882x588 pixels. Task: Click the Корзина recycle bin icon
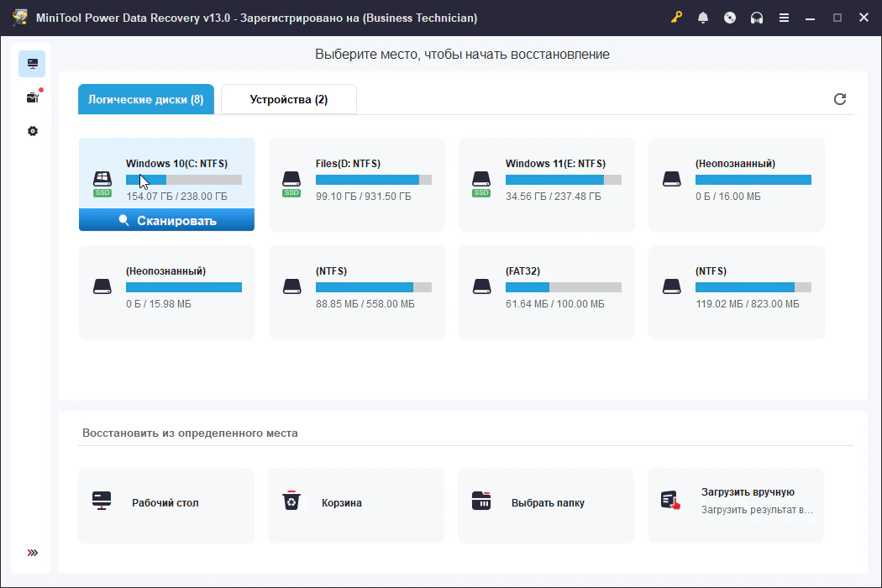coord(291,501)
